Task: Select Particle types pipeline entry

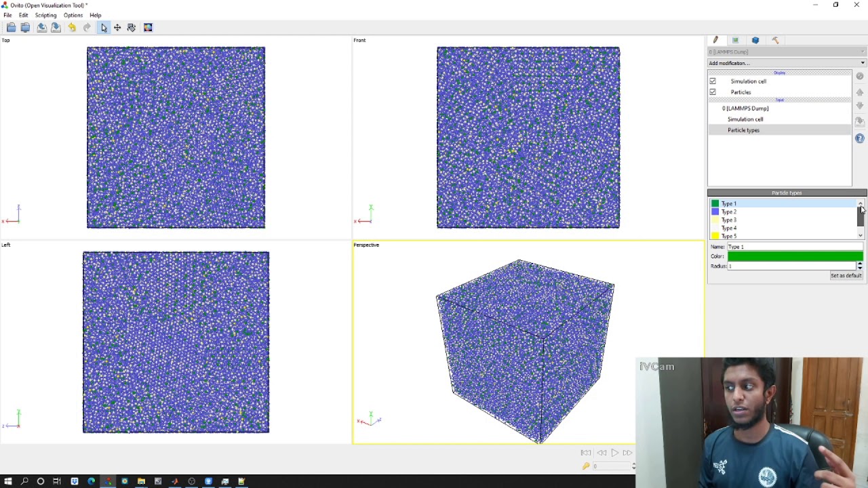Action: click(x=780, y=130)
